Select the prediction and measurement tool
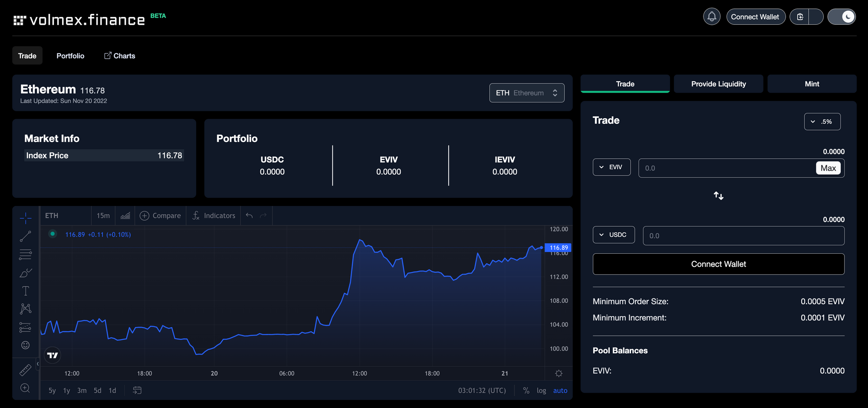Image resolution: width=868 pixels, height=408 pixels. point(26,327)
